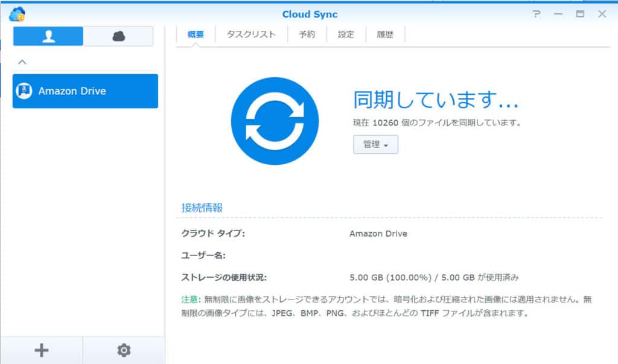Open help with the question mark icon
Viewport: 618px width, 364px height.
click(x=536, y=14)
